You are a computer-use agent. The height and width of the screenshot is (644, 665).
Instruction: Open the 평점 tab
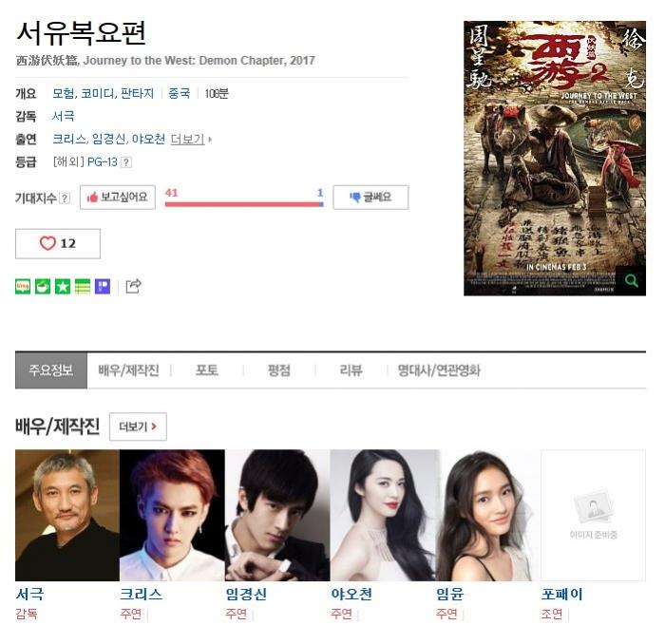pos(279,370)
